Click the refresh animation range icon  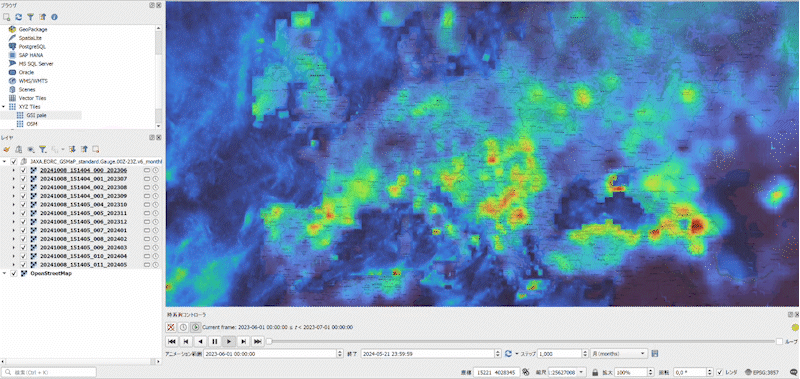tap(508, 353)
